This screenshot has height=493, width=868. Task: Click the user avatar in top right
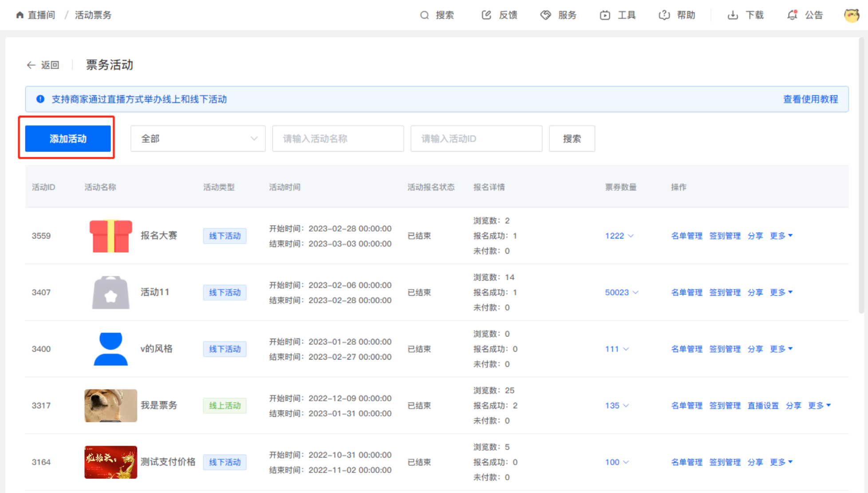coord(852,15)
